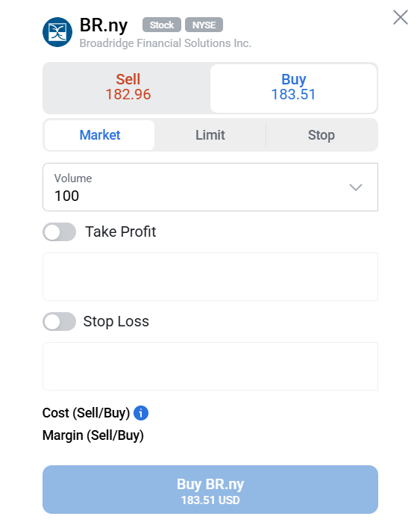
Task: Click the Cost info icon
Action: [x=141, y=413]
